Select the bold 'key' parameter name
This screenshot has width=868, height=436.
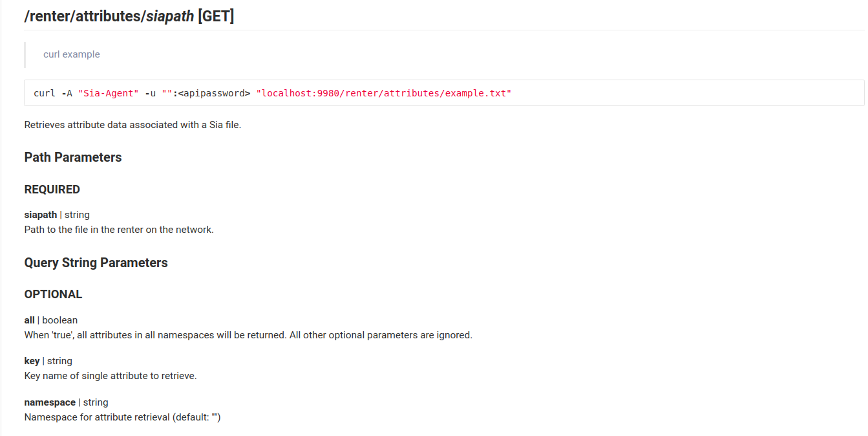[32, 361]
